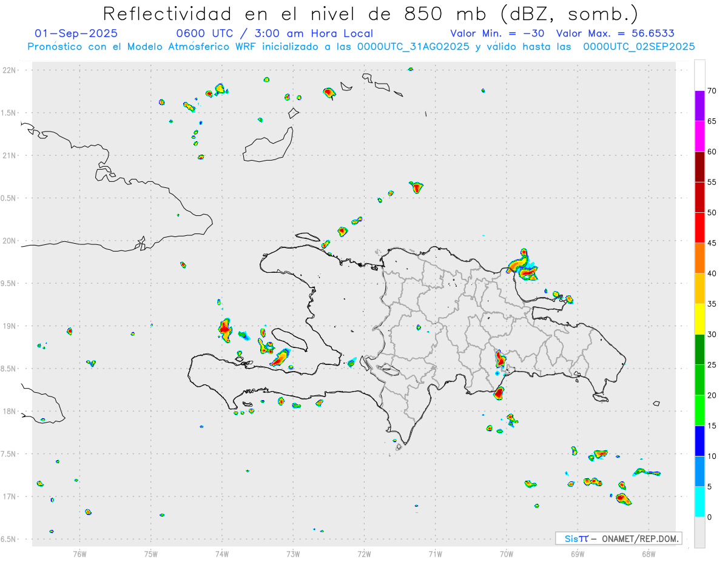
Task: Click the colorbar value label "30"
Action: tap(712, 335)
